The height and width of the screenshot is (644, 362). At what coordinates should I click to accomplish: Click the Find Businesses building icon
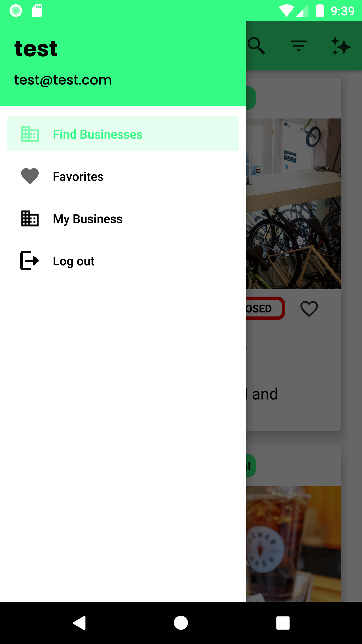pyautogui.click(x=30, y=134)
